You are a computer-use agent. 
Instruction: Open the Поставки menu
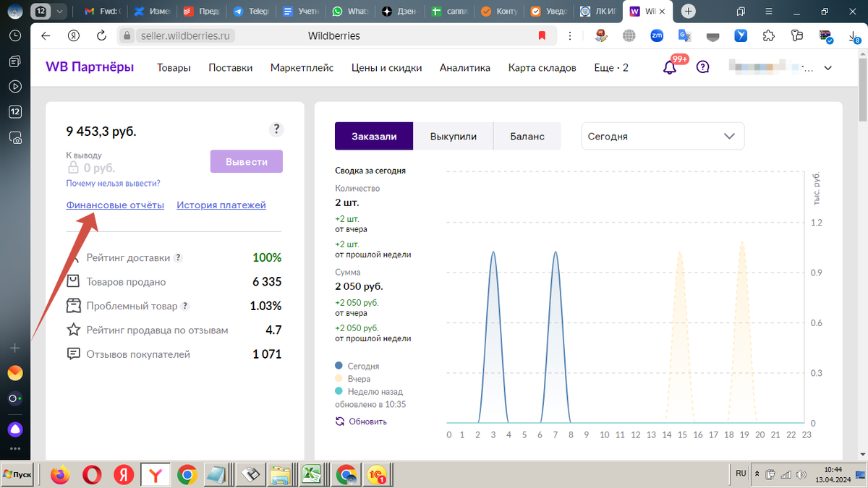click(x=231, y=68)
